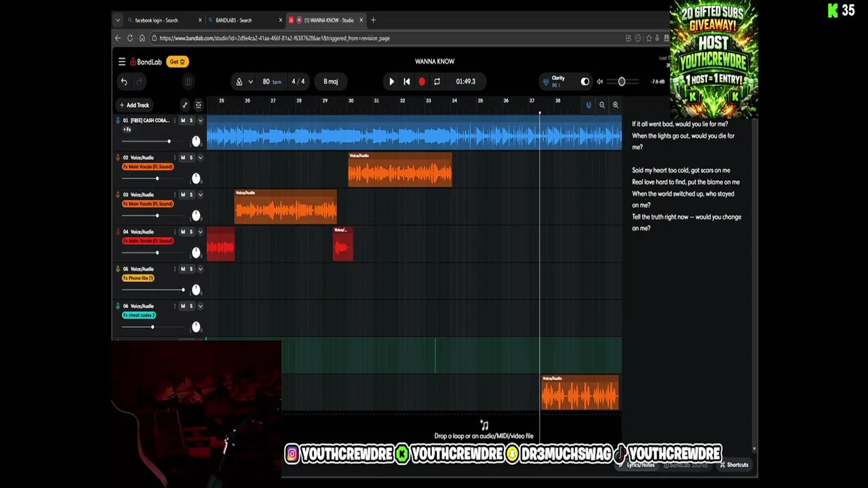
Task: Expand track 05 options chevron
Action: pos(200,269)
